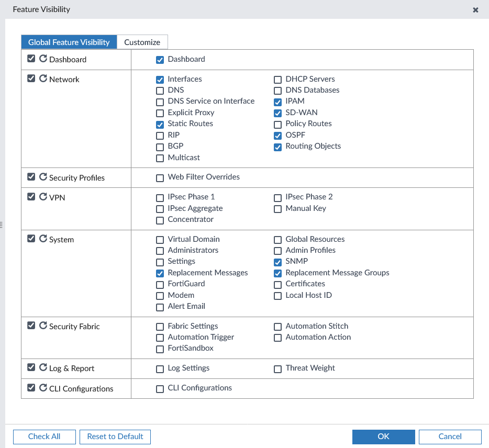Click the reset icon for CLI Configurations
The height and width of the screenshot is (448, 489).
(x=43, y=388)
